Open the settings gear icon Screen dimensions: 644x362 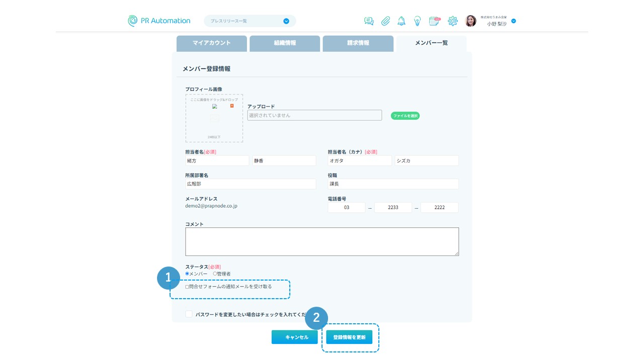(452, 21)
